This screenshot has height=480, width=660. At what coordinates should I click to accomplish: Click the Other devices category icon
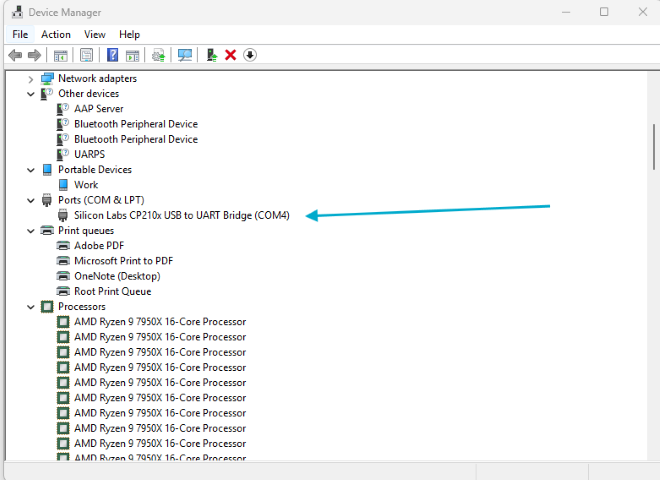pos(47,93)
